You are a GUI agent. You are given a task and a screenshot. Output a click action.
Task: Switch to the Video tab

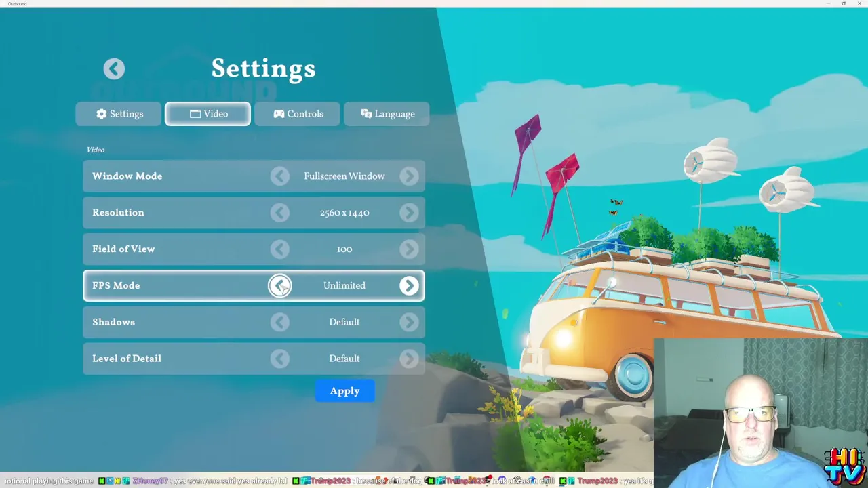208,114
